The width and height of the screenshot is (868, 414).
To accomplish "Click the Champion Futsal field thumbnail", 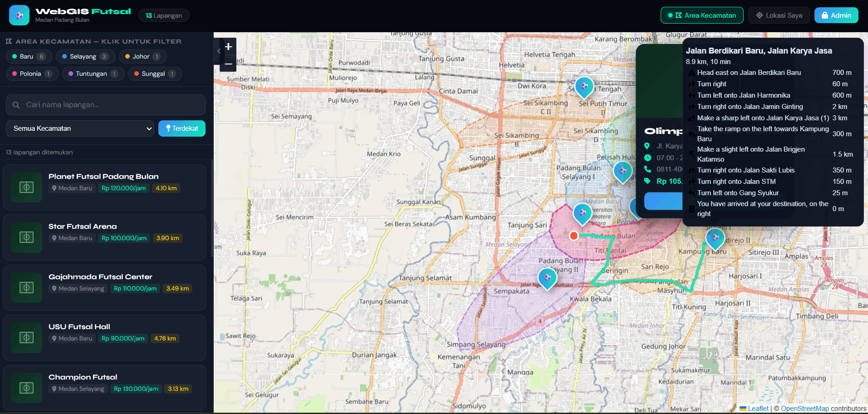I will [x=26, y=388].
